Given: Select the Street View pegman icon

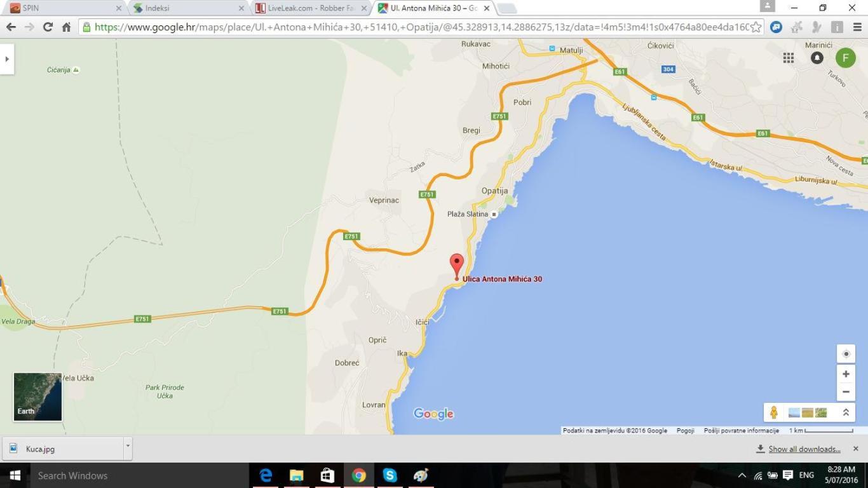Looking at the screenshot, I should click(774, 412).
